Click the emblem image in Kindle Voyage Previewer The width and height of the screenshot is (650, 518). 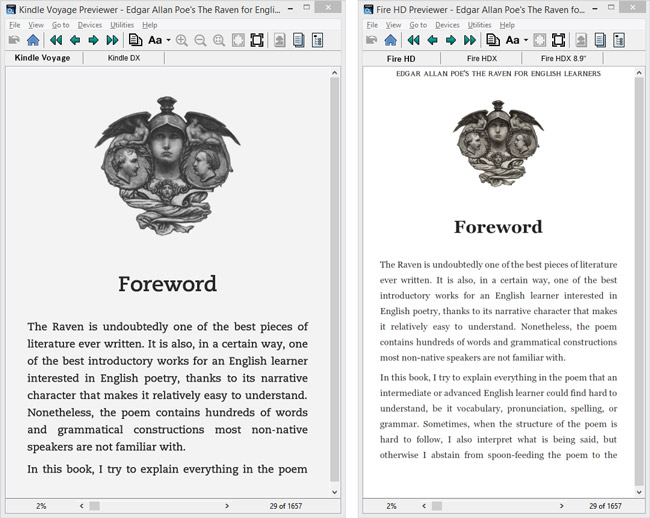coord(167,166)
